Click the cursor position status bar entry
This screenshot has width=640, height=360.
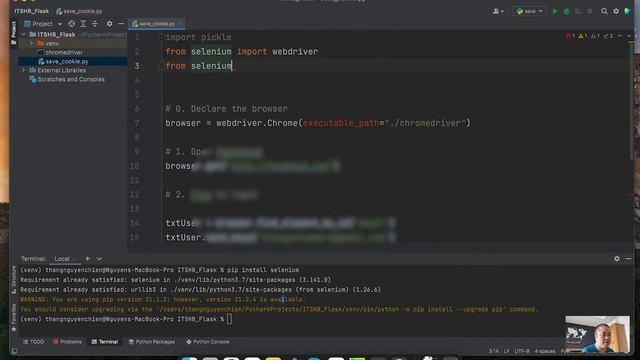(493, 351)
